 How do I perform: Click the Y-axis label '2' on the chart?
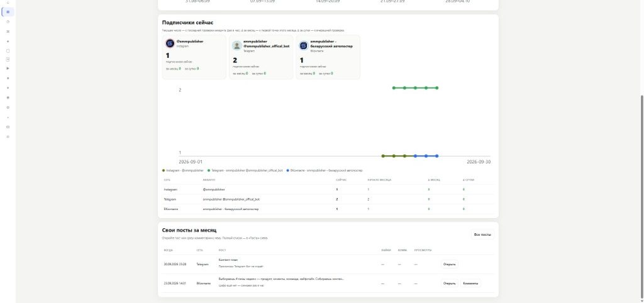pos(180,90)
